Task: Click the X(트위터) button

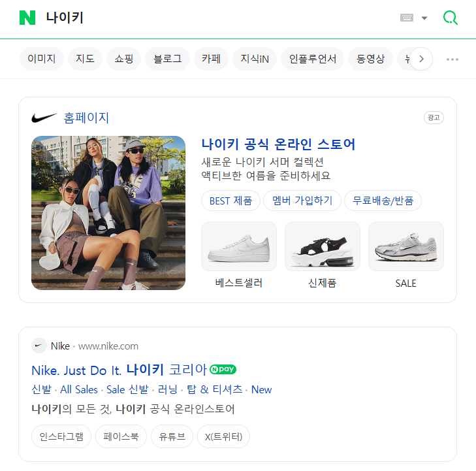Action: click(223, 436)
